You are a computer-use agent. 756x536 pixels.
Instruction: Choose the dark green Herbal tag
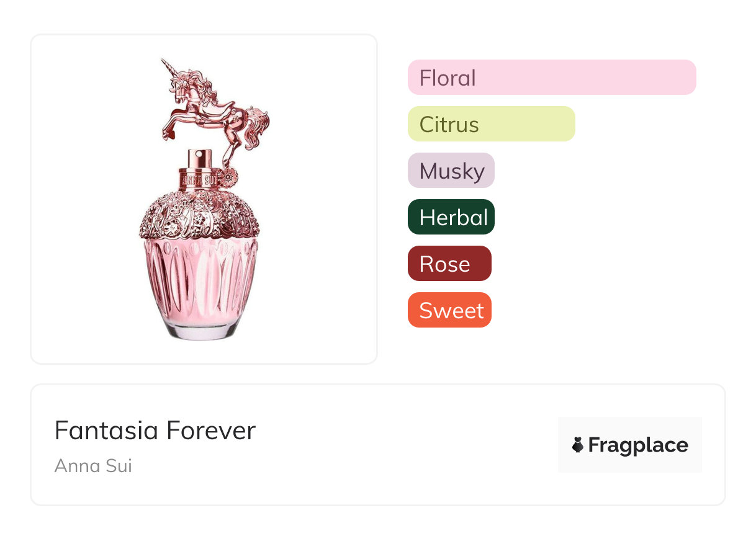click(451, 217)
